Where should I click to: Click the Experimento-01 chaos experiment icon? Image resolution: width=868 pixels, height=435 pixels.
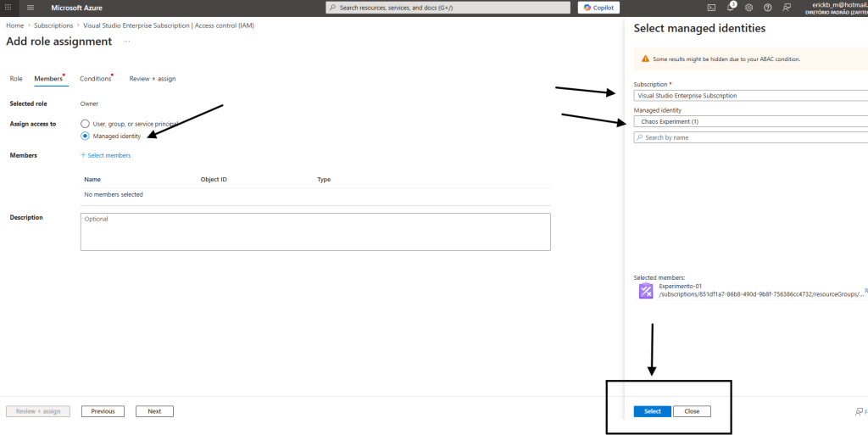point(645,291)
